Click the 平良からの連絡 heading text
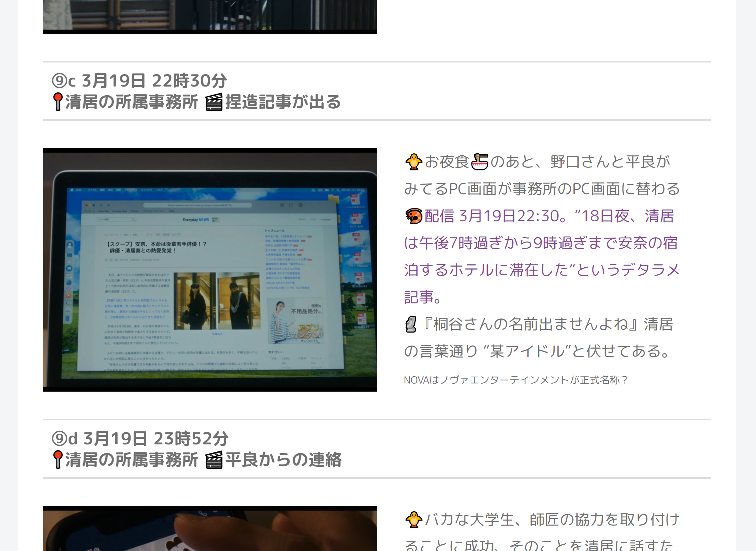This screenshot has height=551, width=756. point(283,460)
